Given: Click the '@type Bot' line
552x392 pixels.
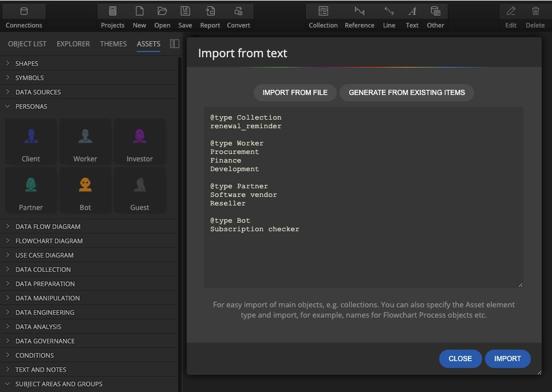Looking at the screenshot, I should point(230,221).
